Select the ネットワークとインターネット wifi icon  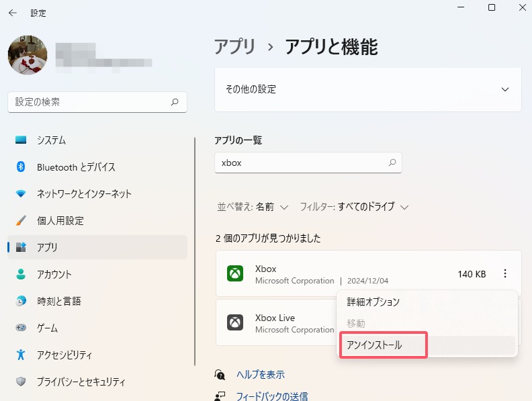point(21,193)
